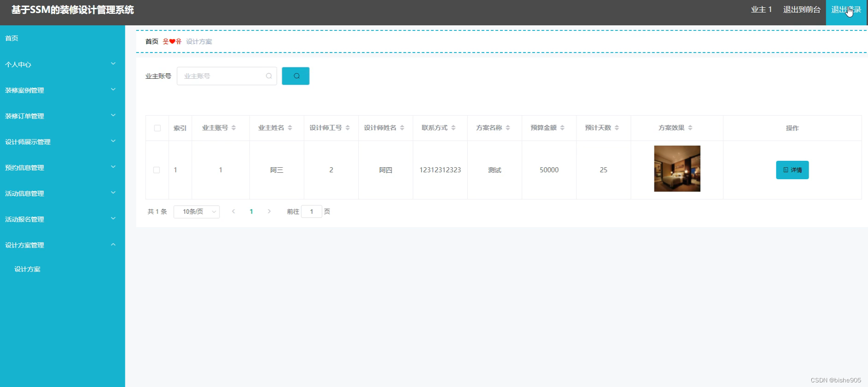Open the bedroom 方案效果 thumbnail
The height and width of the screenshot is (387, 868).
pos(677,169)
